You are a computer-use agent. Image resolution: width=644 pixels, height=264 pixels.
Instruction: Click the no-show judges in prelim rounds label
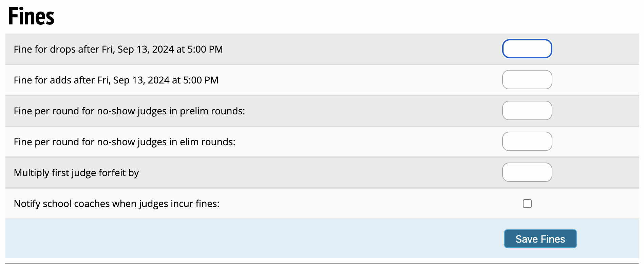129,111
